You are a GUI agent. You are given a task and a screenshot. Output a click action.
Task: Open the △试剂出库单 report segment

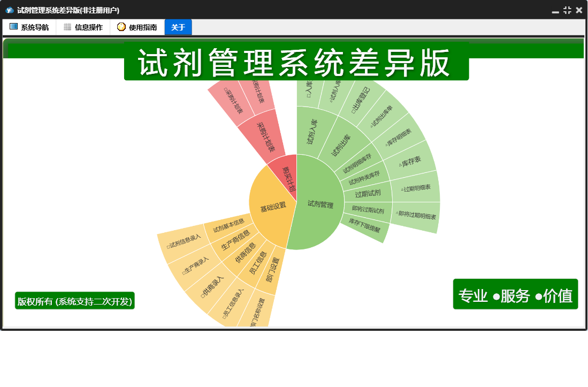tap(381, 116)
